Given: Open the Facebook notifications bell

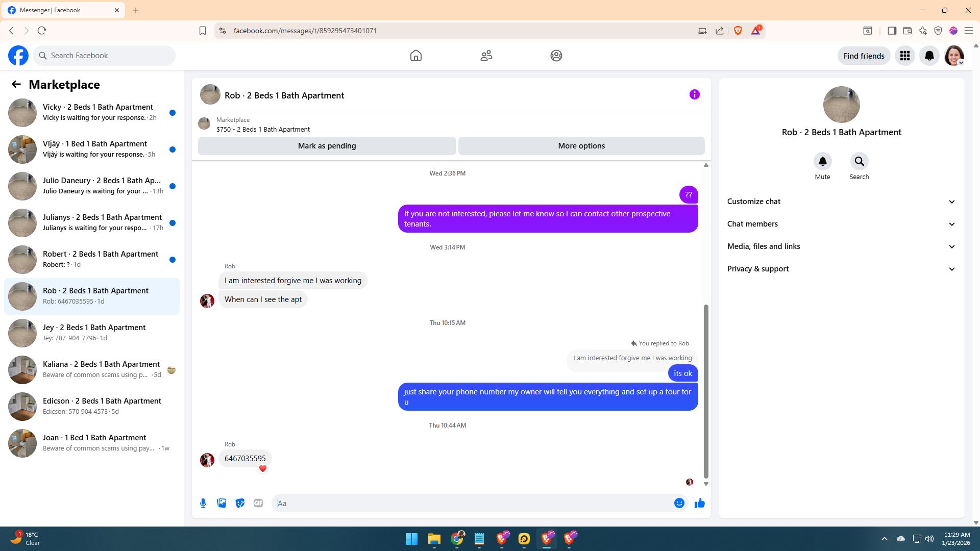Looking at the screenshot, I should (x=929, y=56).
